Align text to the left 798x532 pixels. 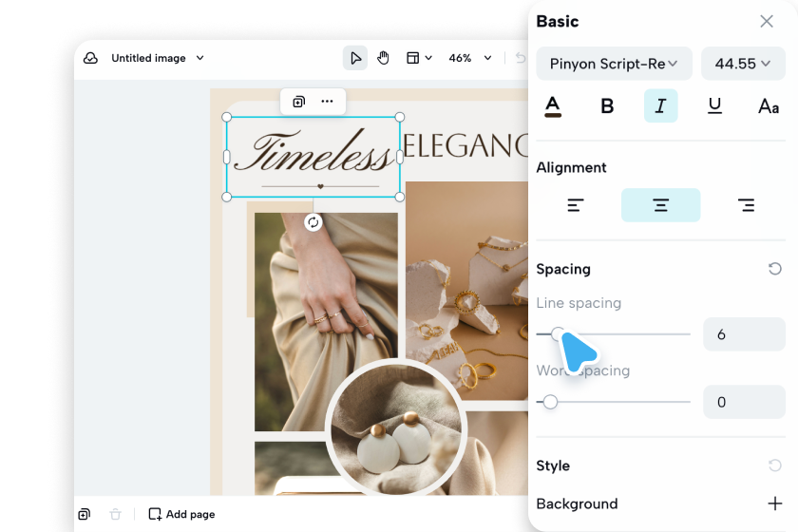(576, 205)
